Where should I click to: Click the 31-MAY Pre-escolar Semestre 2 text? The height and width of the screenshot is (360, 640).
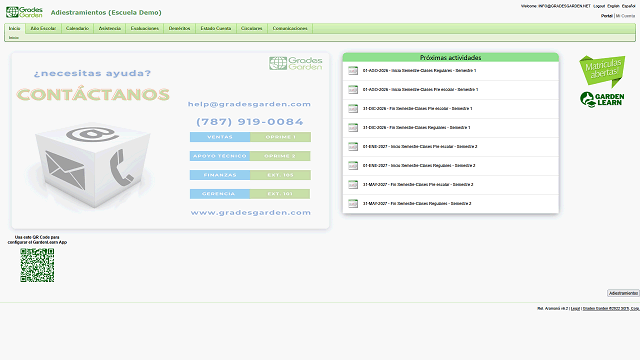coord(418,184)
